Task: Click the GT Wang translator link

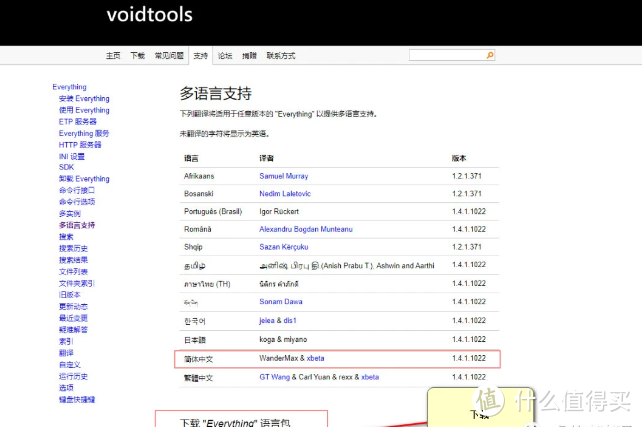Action: pos(274,377)
